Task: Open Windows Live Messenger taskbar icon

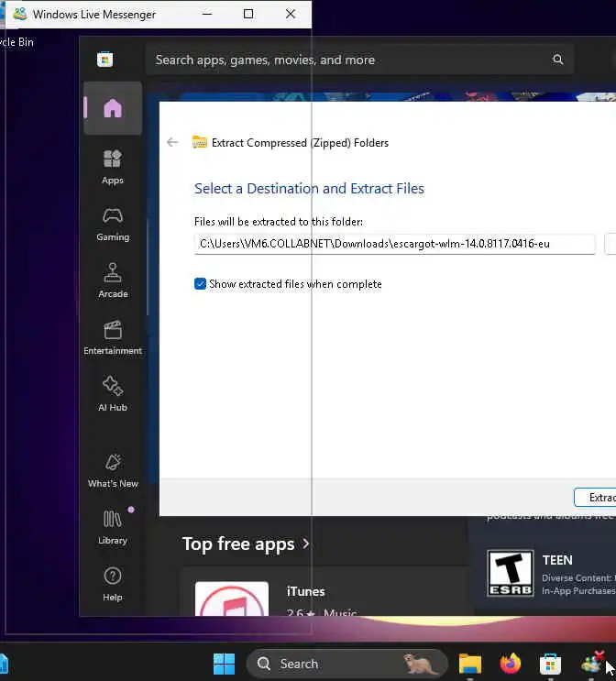Action: tap(591, 663)
